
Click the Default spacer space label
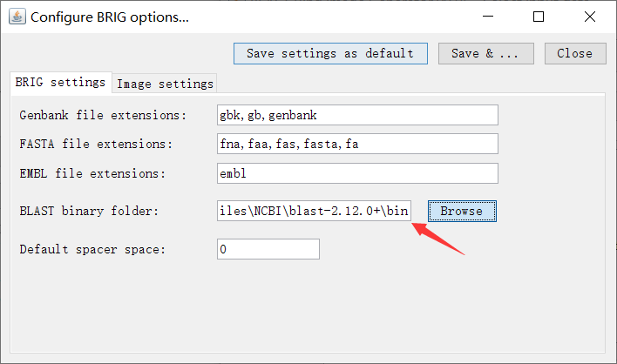pos(92,249)
